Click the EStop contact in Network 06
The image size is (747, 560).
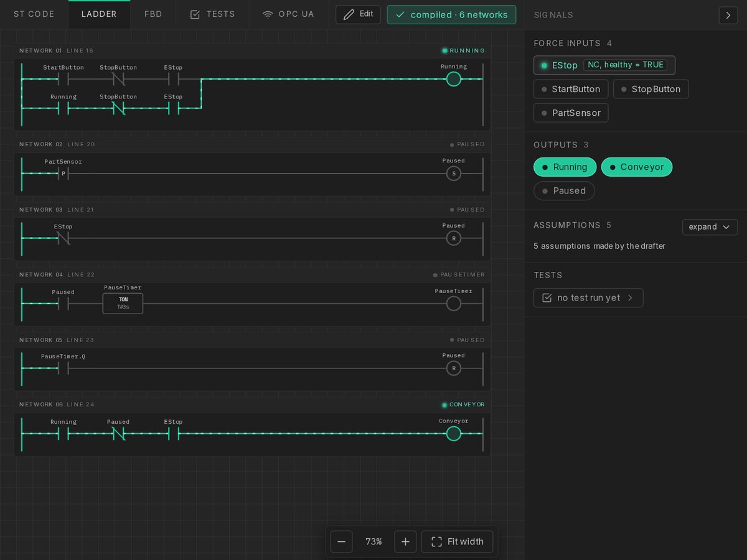pyautogui.click(x=174, y=434)
